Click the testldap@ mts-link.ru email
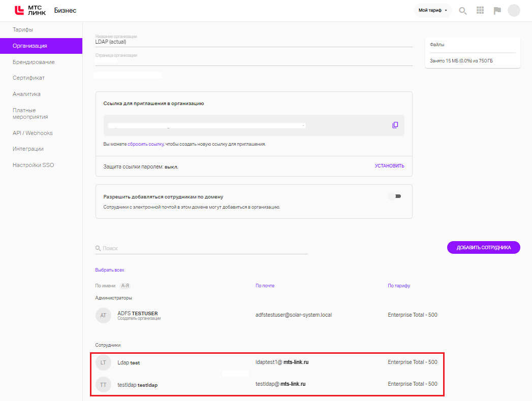The width and height of the screenshot is (532, 401). tap(280, 384)
